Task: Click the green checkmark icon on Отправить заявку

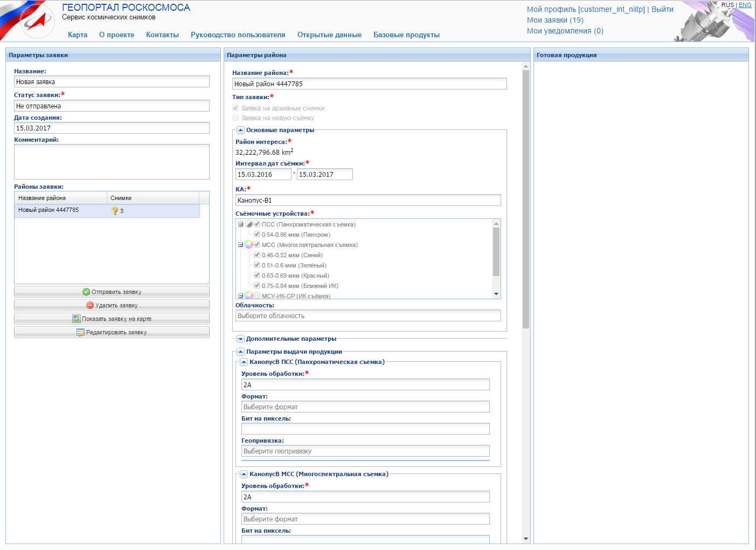Action: coord(86,292)
